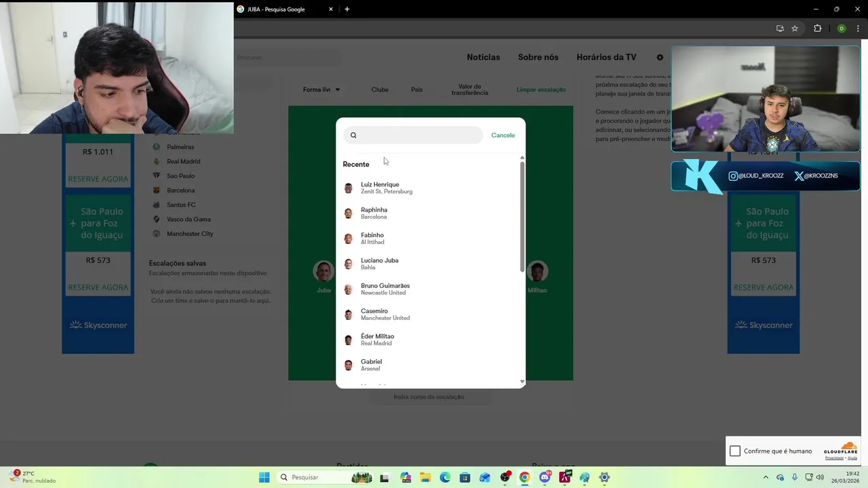868x488 pixels.
Task: Click RESERVE AGORA under R$ 573 on right ad
Action: click(764, 287)
